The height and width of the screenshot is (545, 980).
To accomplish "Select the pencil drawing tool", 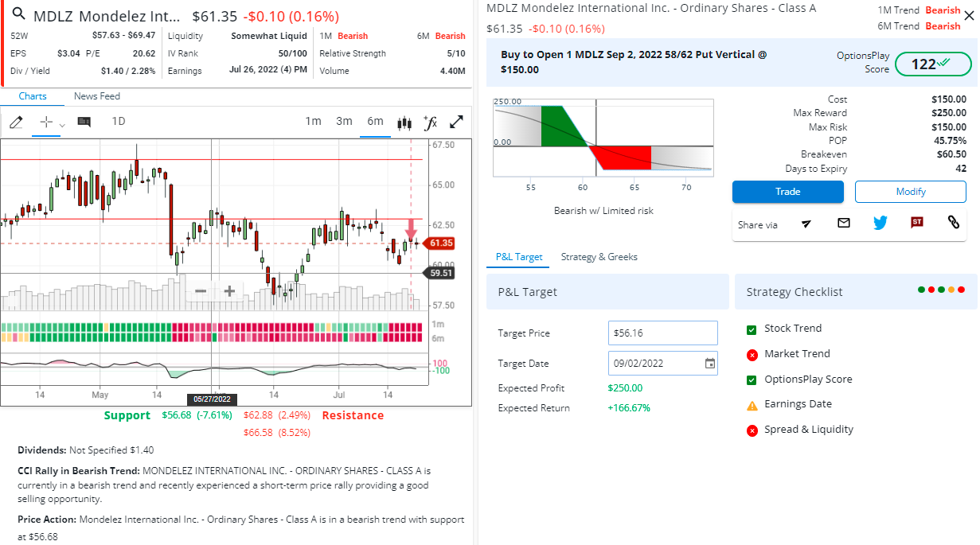I will click(16, 122).
